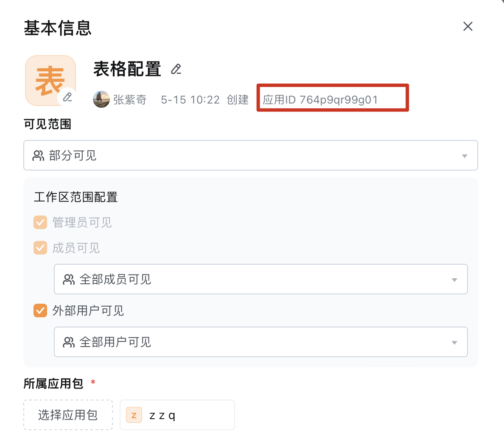This screenshot has height=442, width=504.
Task: Toggle the 管理员可见 checkbox
Action: point(40,222)
